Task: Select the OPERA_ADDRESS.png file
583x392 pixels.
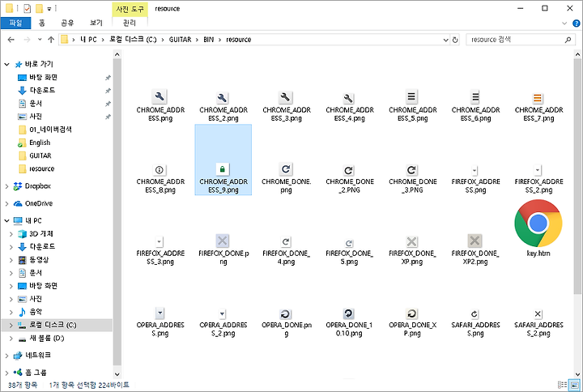Action: coord(160,322)
